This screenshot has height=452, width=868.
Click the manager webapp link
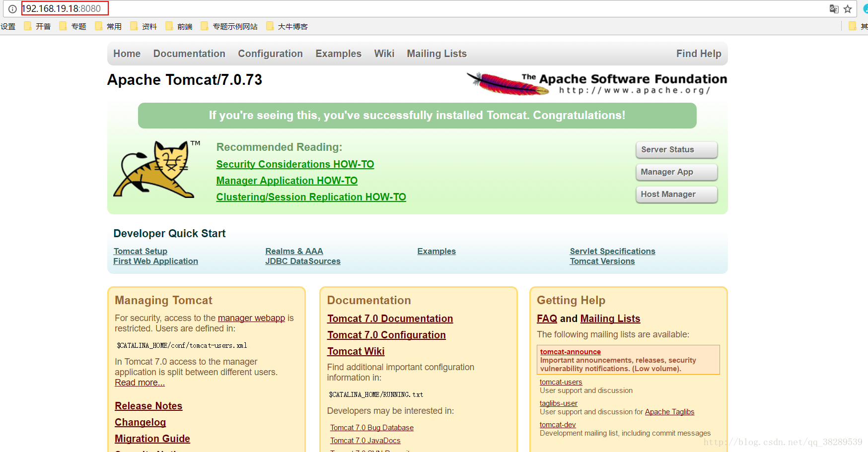click(251, 318)
